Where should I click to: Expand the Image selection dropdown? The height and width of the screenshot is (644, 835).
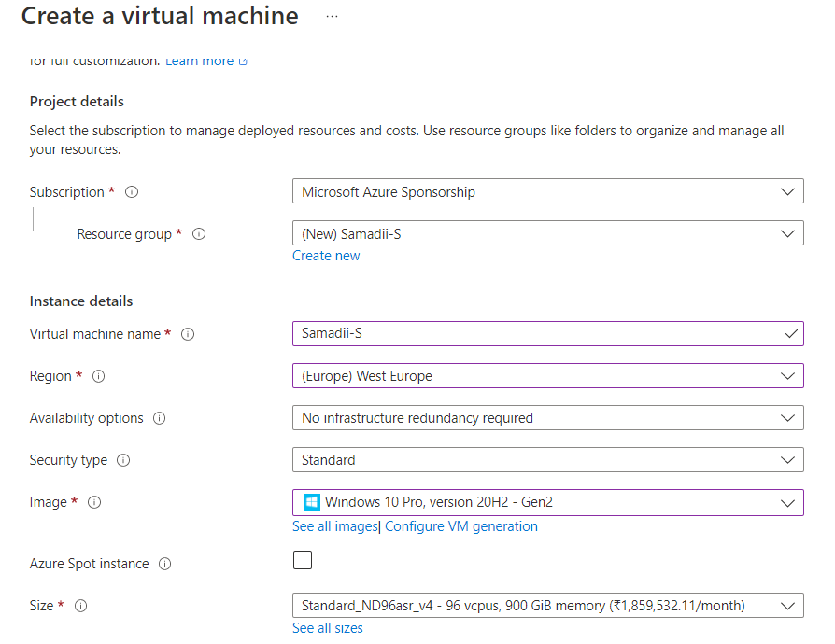tap(547, 502)
